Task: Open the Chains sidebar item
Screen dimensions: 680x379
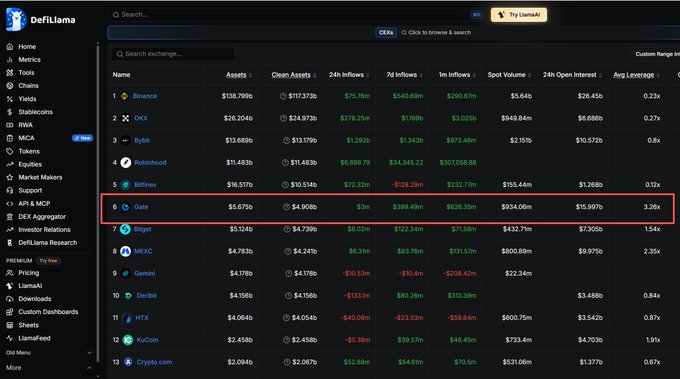Action: pos(28,85)
